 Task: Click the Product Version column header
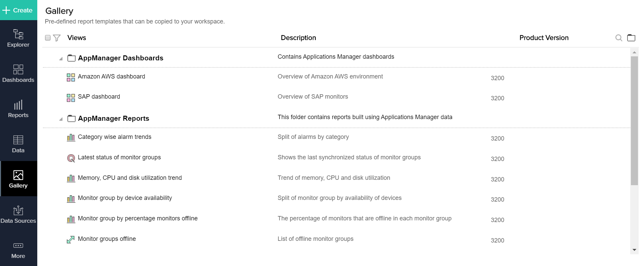(x=544, y=38)
